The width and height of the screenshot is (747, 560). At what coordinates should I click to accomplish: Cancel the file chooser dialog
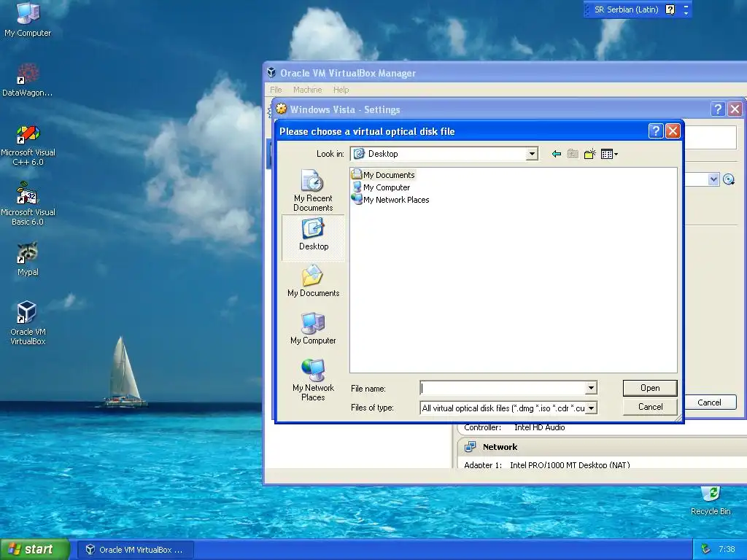pos(650,407)
